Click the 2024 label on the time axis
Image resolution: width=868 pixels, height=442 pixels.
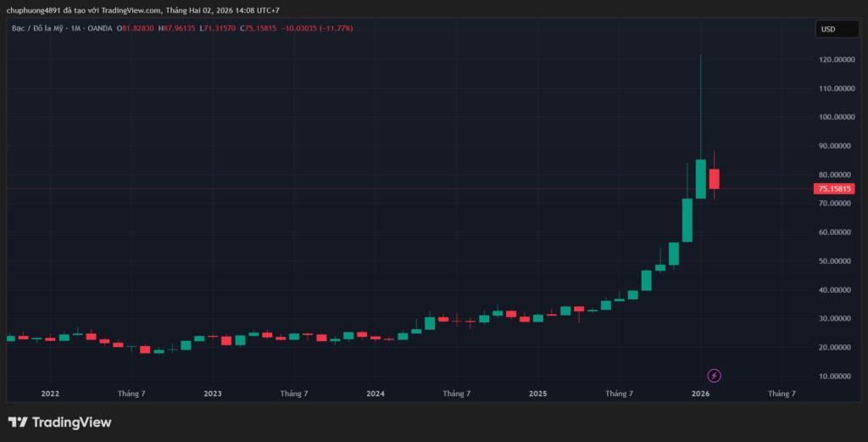coord(376,394)
